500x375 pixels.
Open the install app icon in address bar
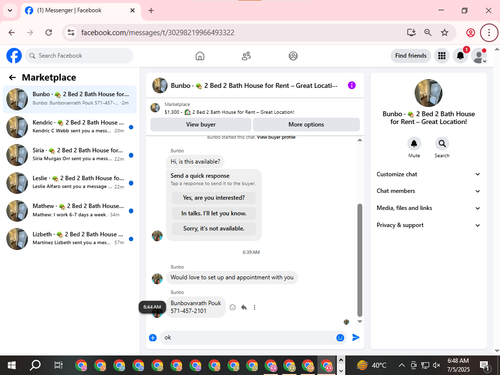(x=411, y=32)
